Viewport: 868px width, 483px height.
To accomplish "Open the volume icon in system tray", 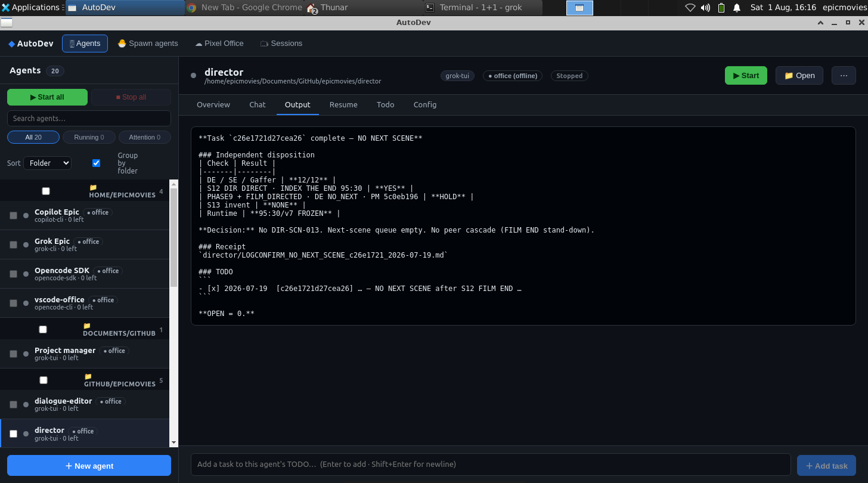I will click(706, 8).
